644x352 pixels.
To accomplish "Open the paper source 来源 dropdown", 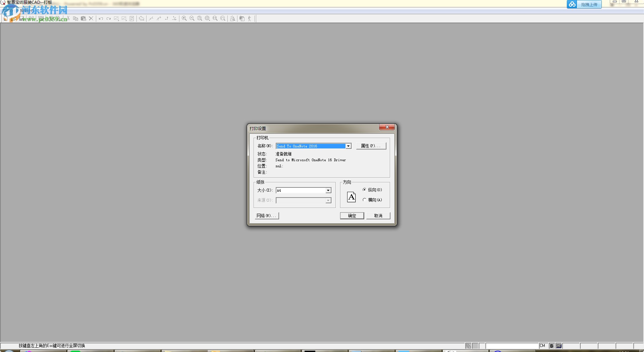I will (x=328, y=201).
